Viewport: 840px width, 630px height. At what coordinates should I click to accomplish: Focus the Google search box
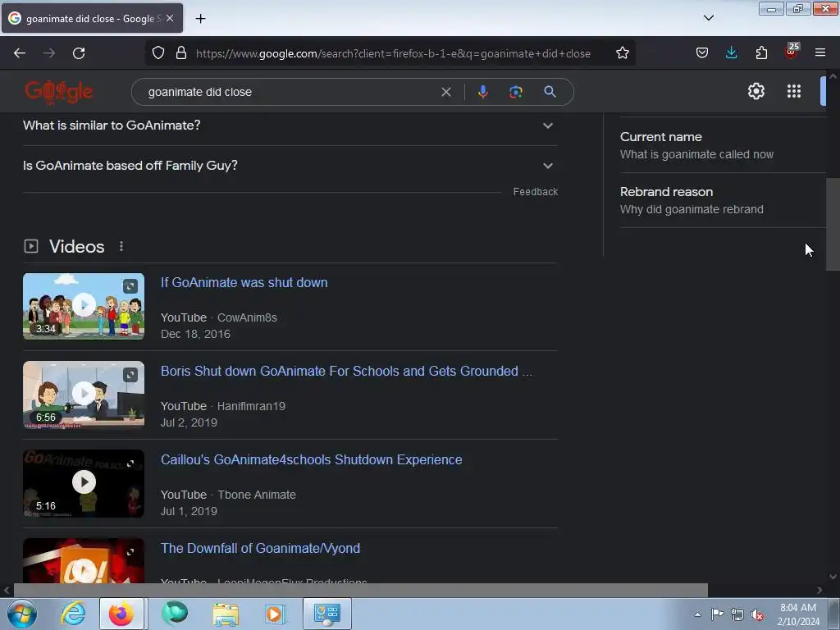pyautogui.click(x=290, y=92)
